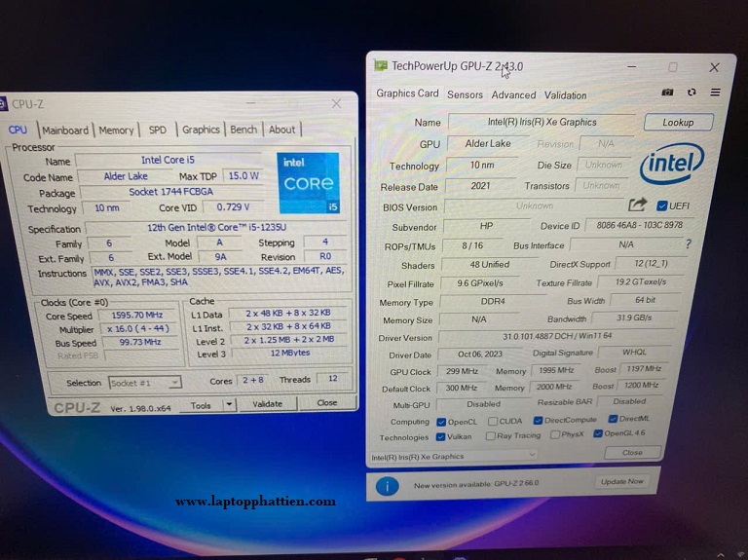The image size is (748, 560).
Task: Click the Shaders value 48 Unified
Action: (x=490, y=264)
